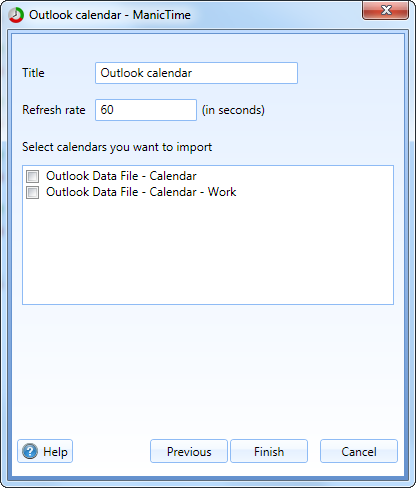Click the 'Outlook calendar - ManicTime' title bar text
The height and width of the screenshot is (488, 416).
110,15
